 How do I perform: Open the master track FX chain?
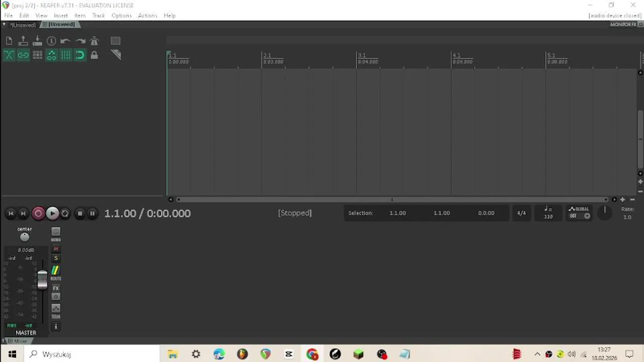[56, 289]
